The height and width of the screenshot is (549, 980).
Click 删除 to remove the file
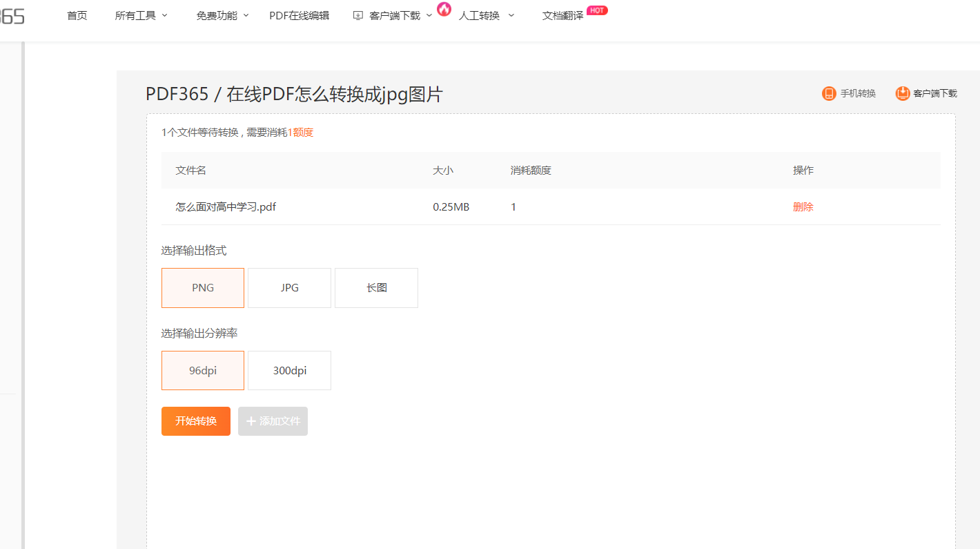click(803, 206)
